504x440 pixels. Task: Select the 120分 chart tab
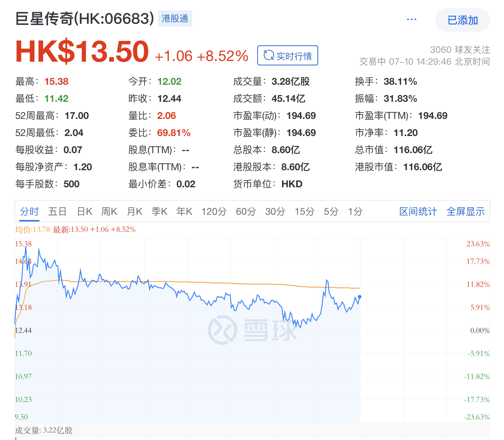[x=214, y=211]
